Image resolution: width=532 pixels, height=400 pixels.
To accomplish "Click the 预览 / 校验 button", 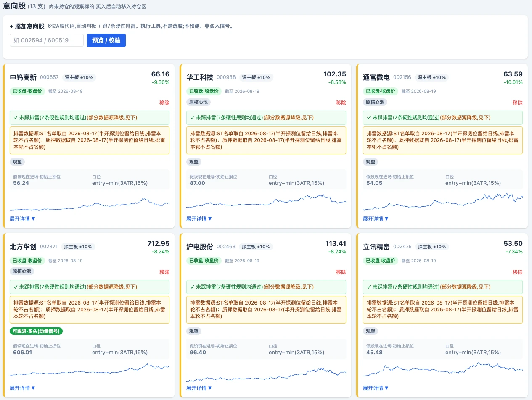I will (x=106, y=40).
